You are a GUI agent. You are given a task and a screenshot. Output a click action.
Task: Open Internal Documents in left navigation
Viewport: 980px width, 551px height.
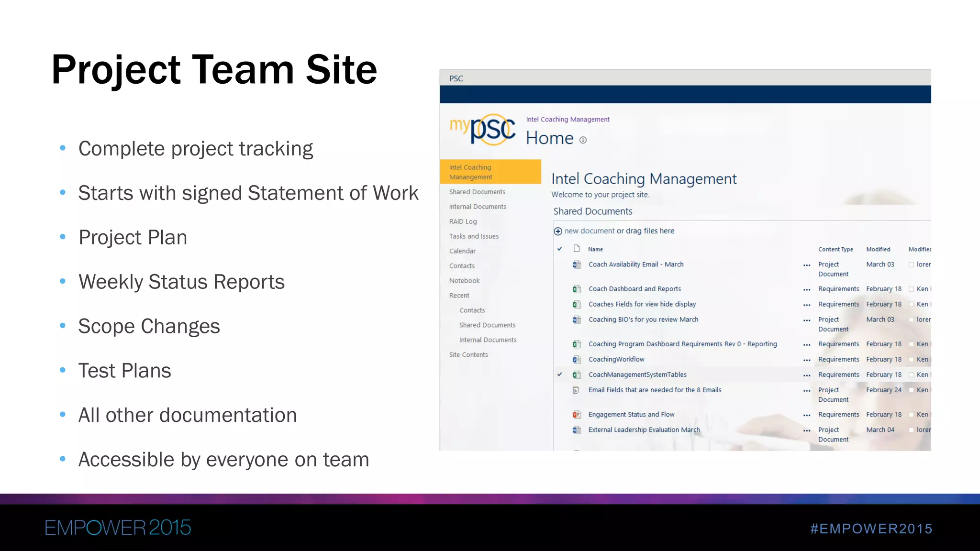click(x=478, y=207)
